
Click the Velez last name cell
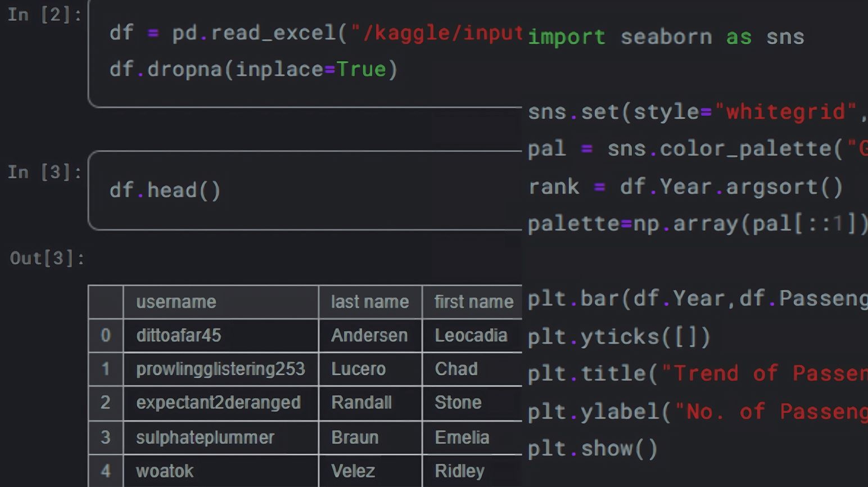click(370, 471)
